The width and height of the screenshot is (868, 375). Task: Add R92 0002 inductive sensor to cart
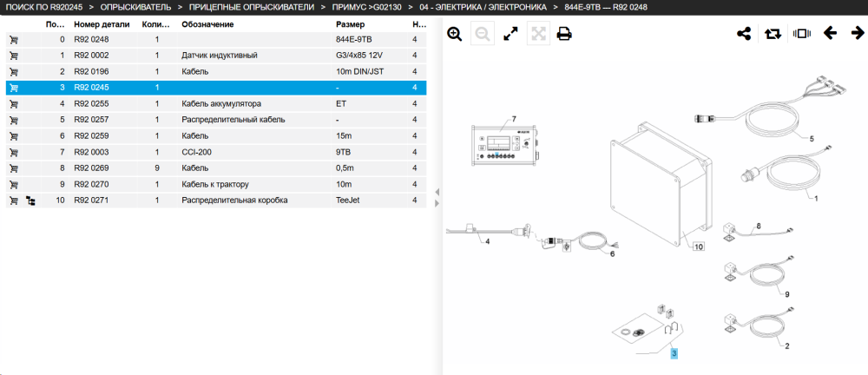15,56
